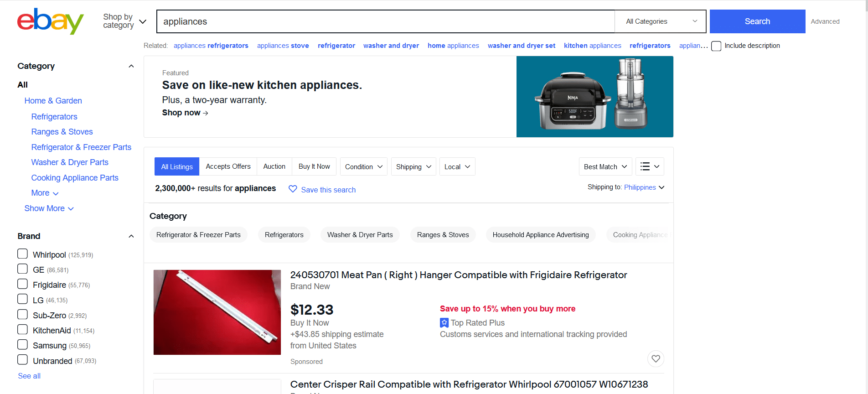Check the KitchenAid brand filter

[22, 329]
